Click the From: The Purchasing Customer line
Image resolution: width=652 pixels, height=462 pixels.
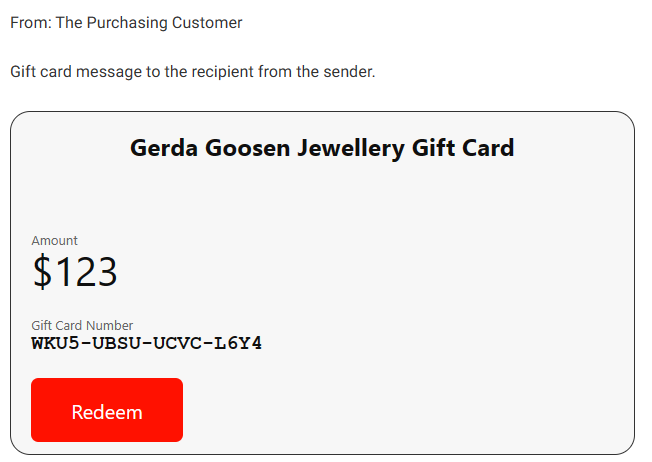point(126,22)
